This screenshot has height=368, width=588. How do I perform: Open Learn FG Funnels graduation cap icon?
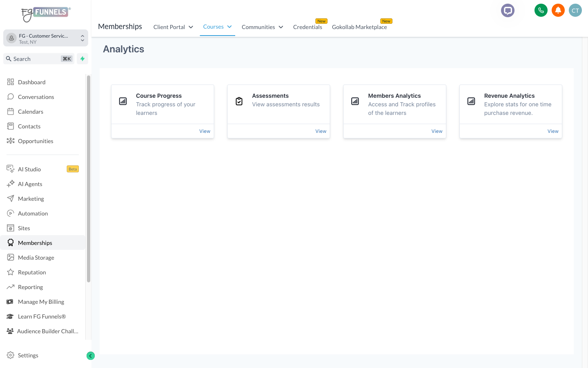pos(10,316)
